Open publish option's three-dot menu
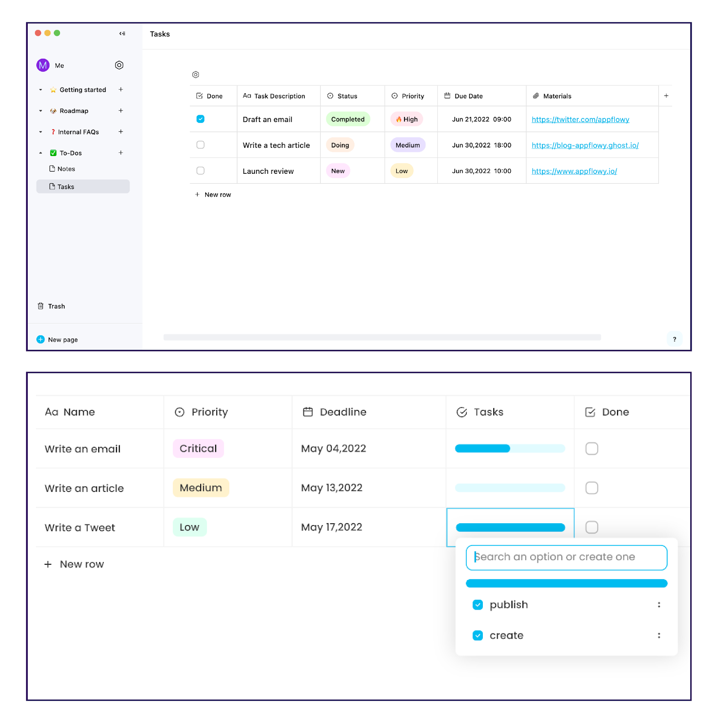Viewport: 719px width, 728px height. pyautogui.click(x=658, y=605)
